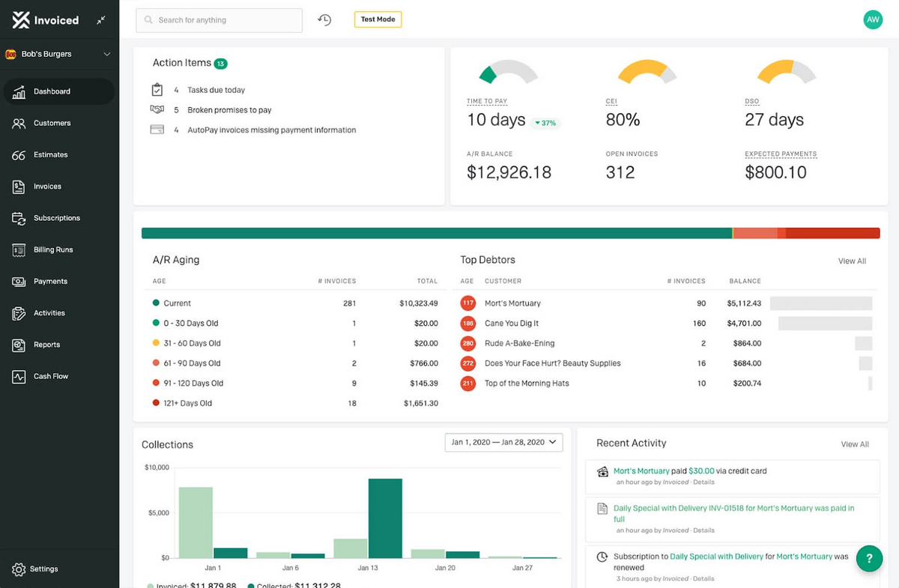Screen dimensions: 899x588
Task: Open Invoices in the sidebar
Action: click(47, 187)
